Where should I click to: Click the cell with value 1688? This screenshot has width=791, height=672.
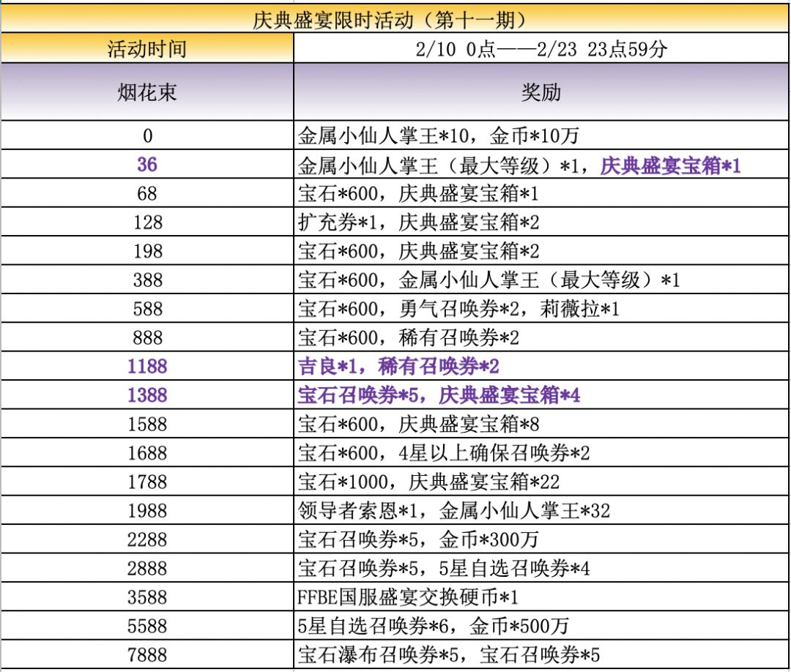click(x=146, y=453)
